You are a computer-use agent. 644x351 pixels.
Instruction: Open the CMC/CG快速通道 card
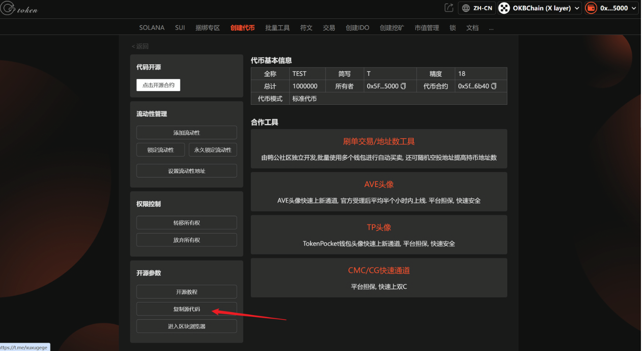tap(379, 278)
